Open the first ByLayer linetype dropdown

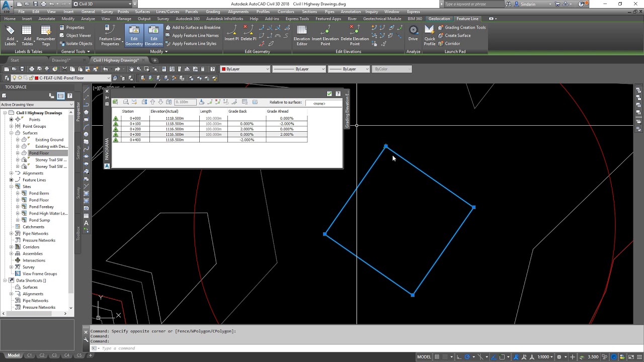click(299, 69)
